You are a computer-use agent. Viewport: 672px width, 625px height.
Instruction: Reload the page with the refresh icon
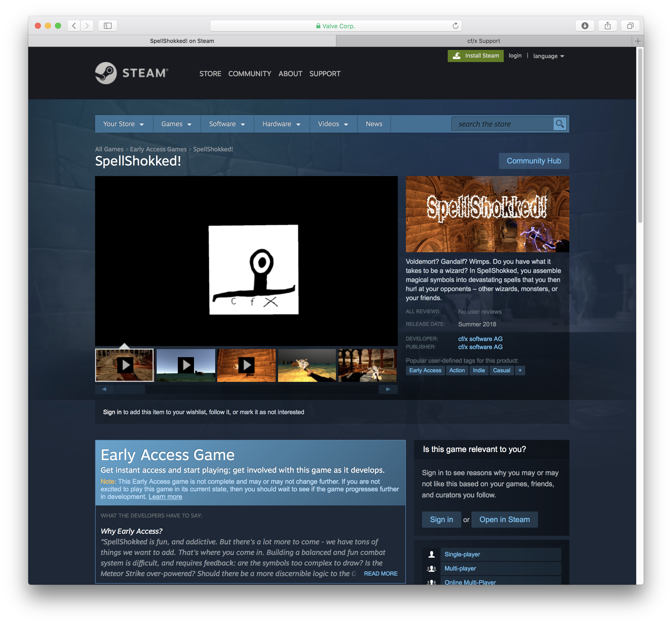point(455,26)
